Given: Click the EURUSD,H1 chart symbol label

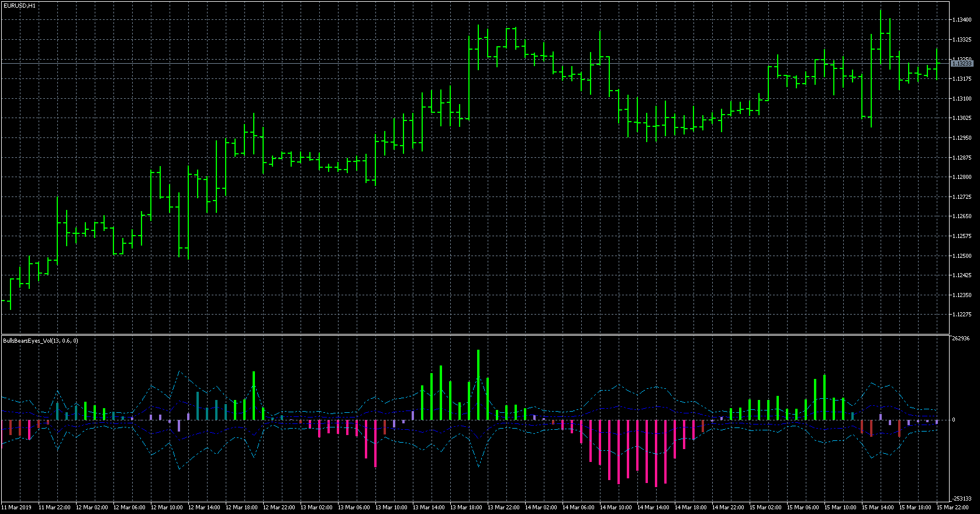Looking at the screenshot, I should [x=19, y=5].
